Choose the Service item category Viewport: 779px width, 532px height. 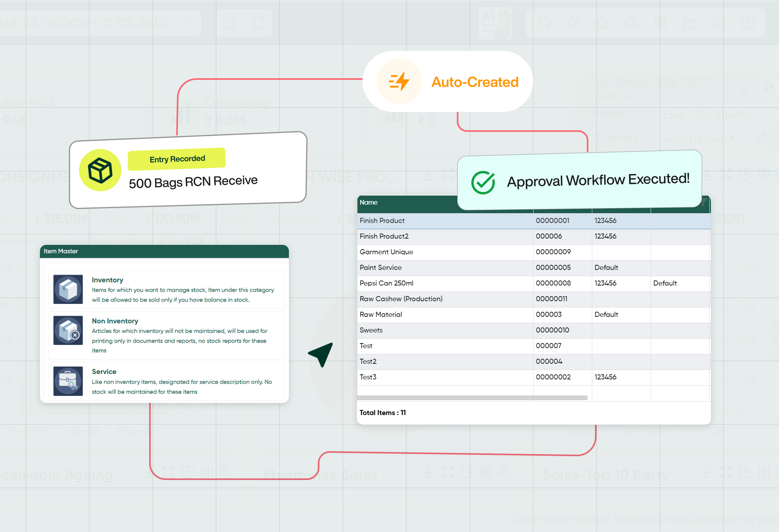point(166,381)
